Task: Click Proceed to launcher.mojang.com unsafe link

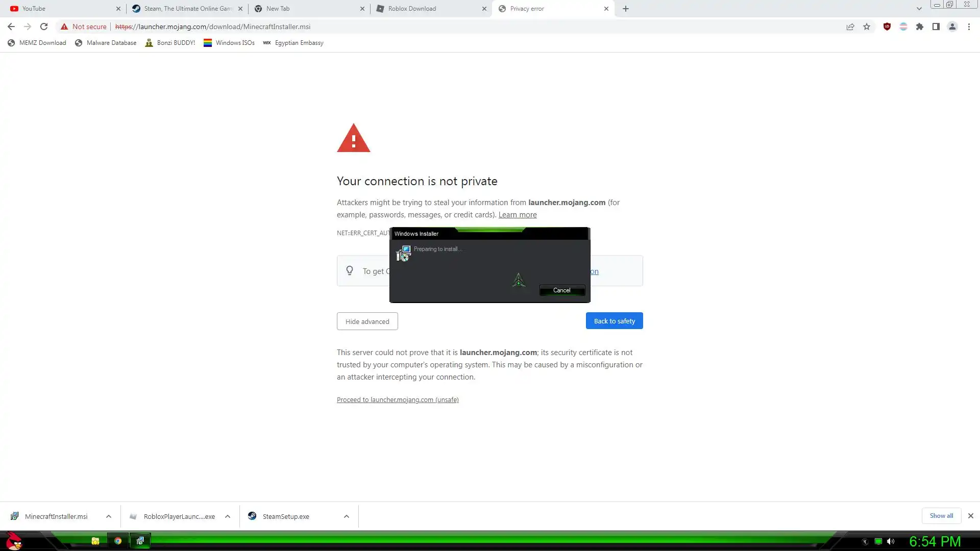Action: pyautogui.click(x=398, y=399)
